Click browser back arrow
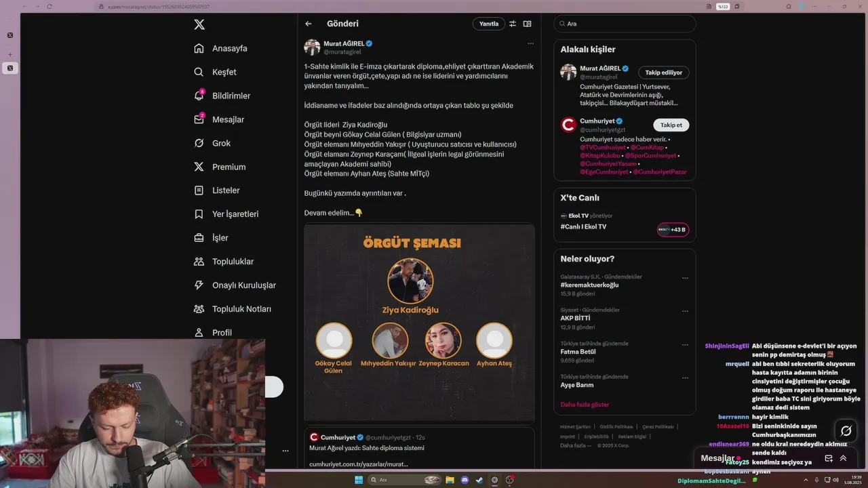The image size is (868, 488). [x=25, y=7]
